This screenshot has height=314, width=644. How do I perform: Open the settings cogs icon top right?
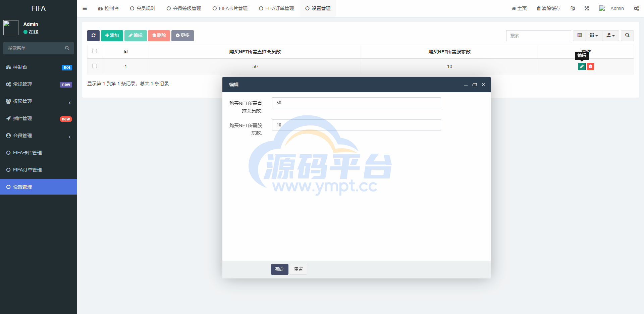pyautogui.click(x=636, y=8)
